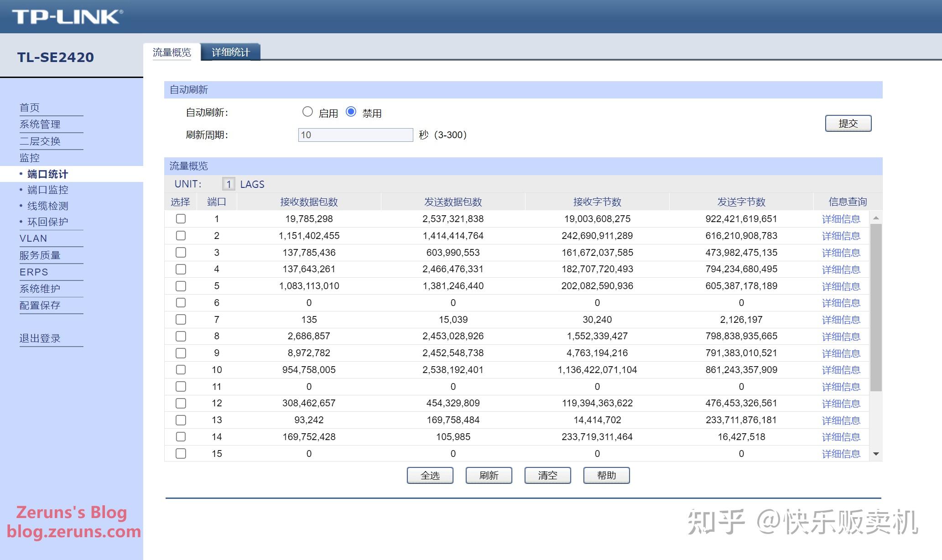Select port 14 checkbox

tap(181, 436)
